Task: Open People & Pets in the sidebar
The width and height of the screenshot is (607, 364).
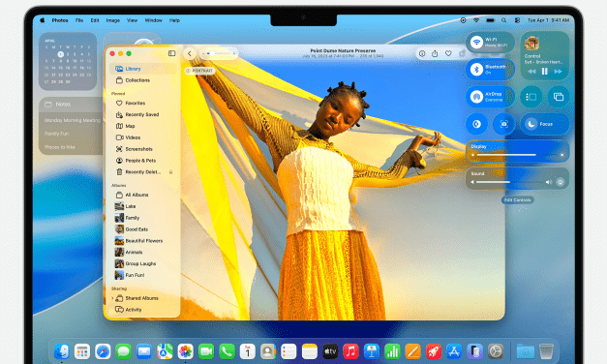Action: pos(136,161)
